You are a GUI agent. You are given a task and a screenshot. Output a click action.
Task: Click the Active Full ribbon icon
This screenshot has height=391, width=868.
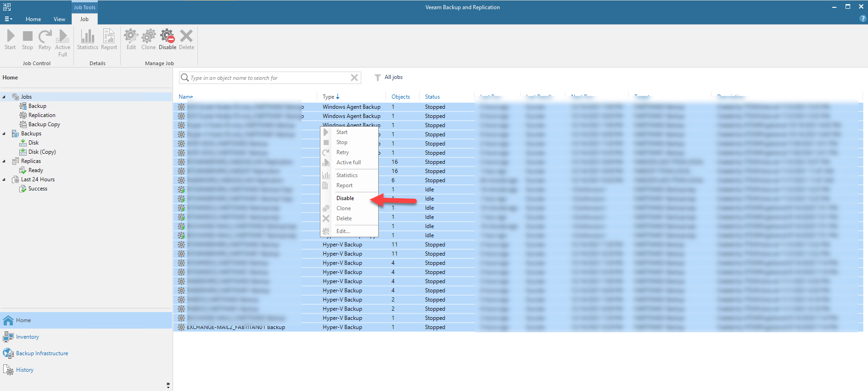62,36
